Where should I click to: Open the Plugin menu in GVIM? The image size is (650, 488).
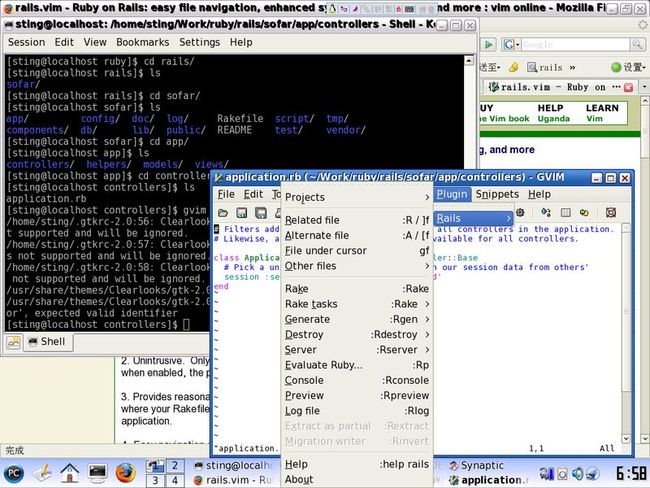pyautogui.click(x=452, y=194)
